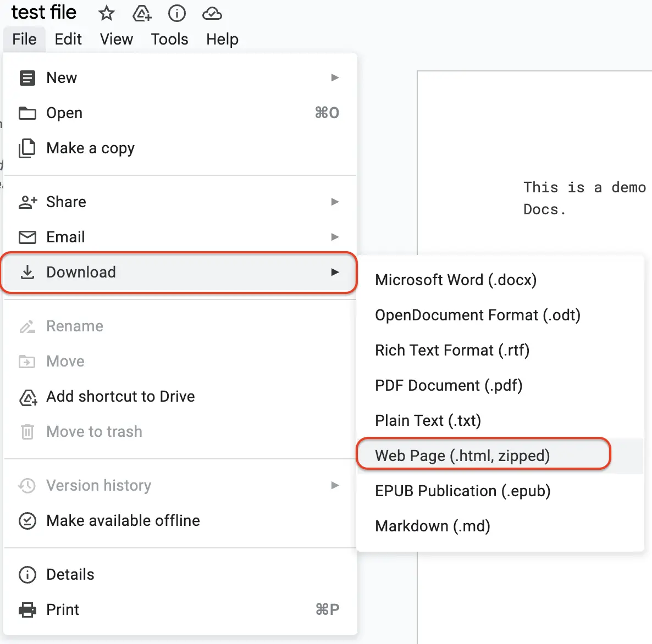652x644 pixels.
Task: Click the Move to trash bin icon
Action: (x=27, y=432)
